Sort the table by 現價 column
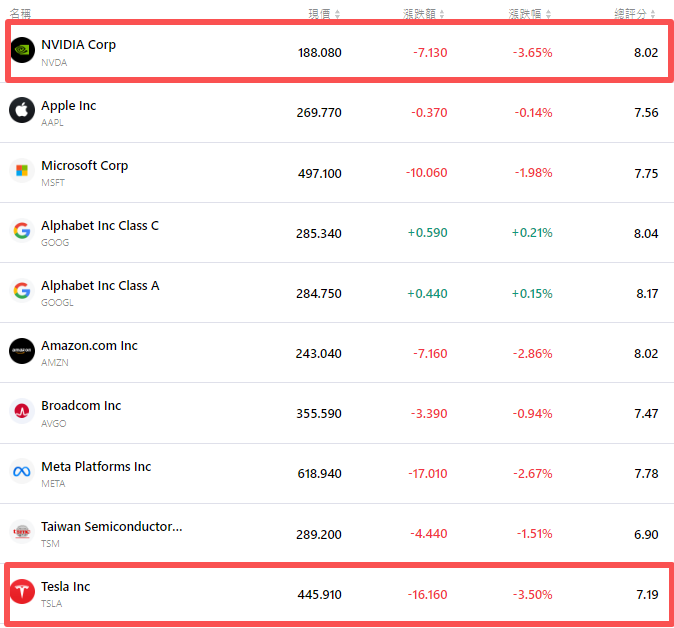This screenshot has height=628, width=674. pyautogui.click(x=324, y=14)
